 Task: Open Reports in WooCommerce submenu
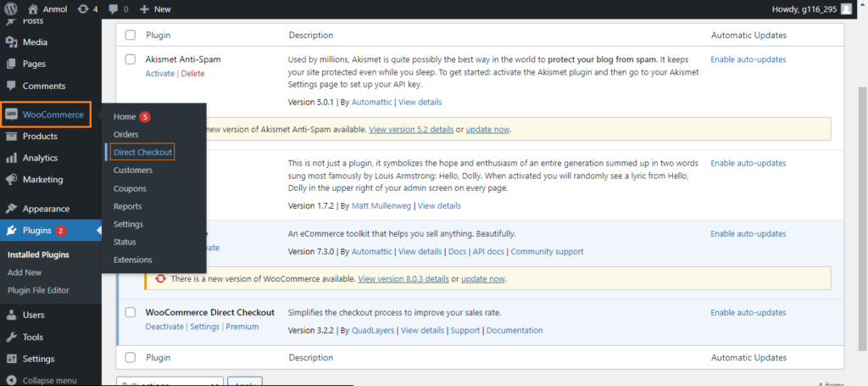pos(128,206)
